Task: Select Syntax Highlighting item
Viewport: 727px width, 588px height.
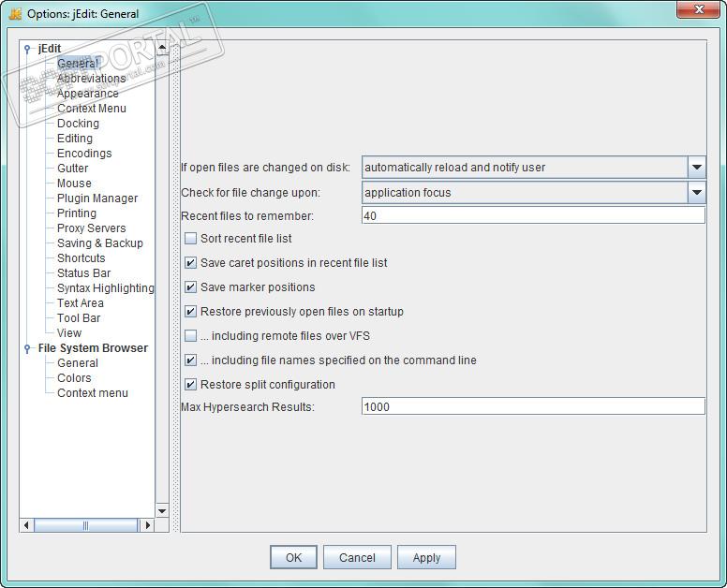Action: click(x=106, y=287)
